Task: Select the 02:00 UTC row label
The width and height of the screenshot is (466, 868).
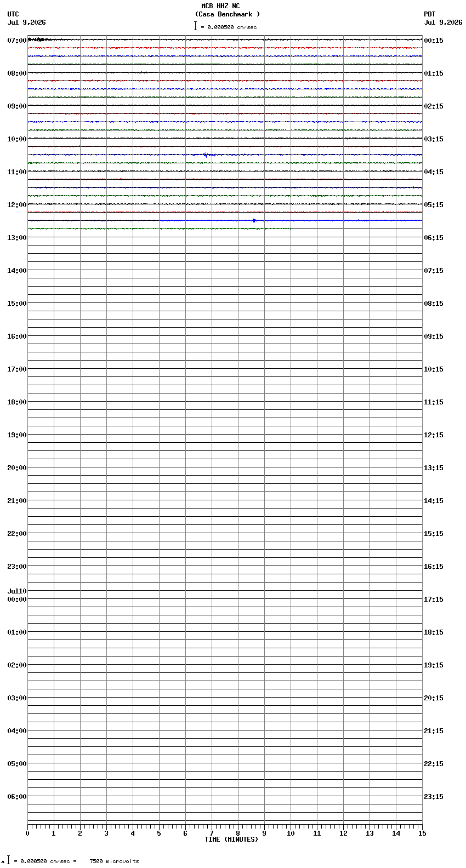Action: (17, 665)
